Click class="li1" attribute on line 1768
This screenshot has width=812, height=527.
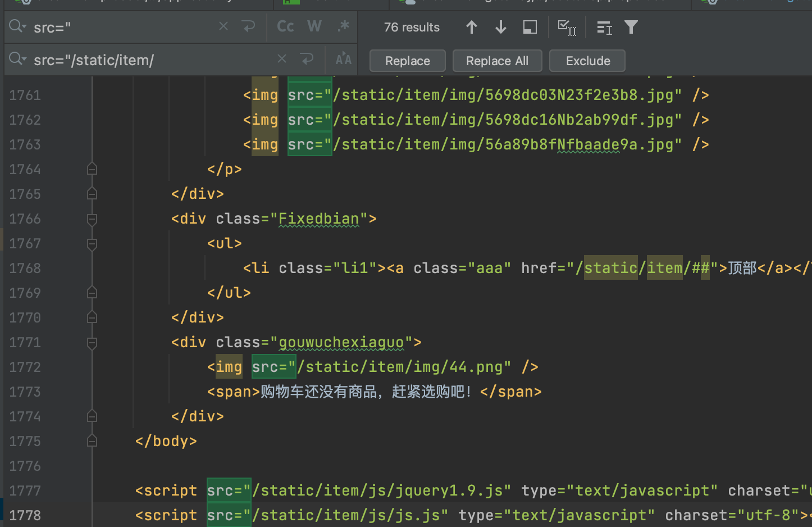(x=328, y=268)
